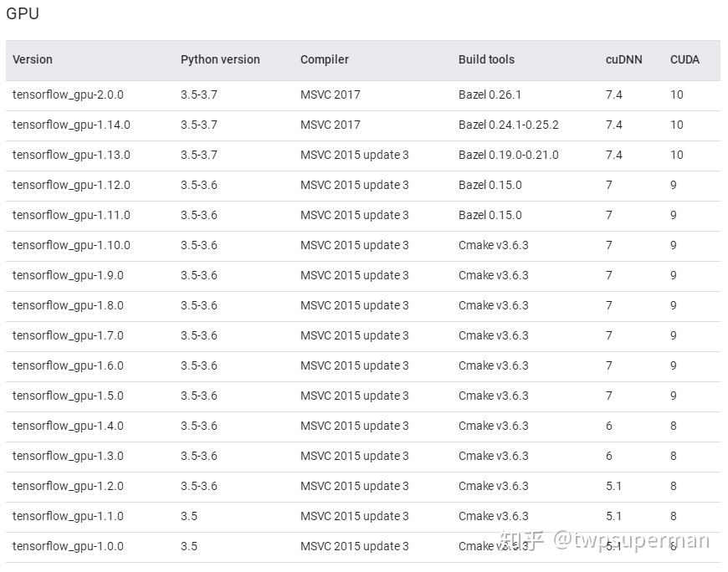Select the tensorflow_gpu-1.6.0 cell
728x572 pixels.
coord(68,366)
